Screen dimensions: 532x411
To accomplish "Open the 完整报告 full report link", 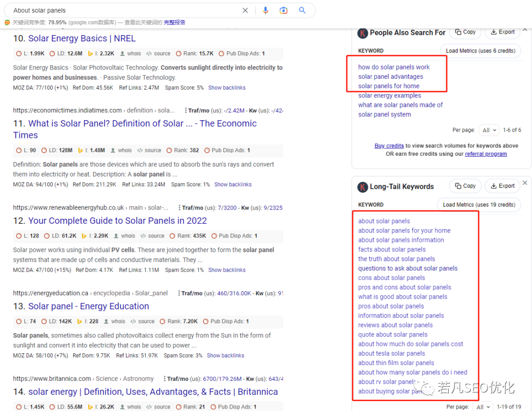I will point(174,22).
